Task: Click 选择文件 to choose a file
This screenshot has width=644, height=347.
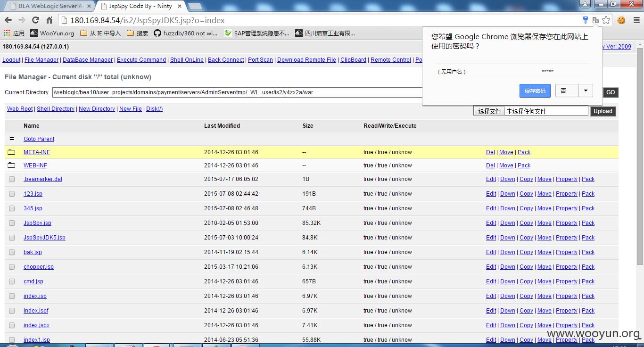Action: 489,111
